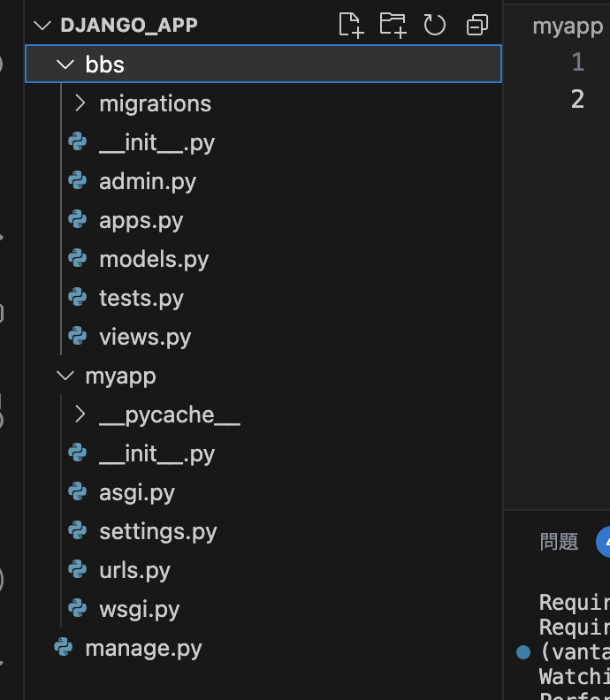Expand the migrations folder

80,103
